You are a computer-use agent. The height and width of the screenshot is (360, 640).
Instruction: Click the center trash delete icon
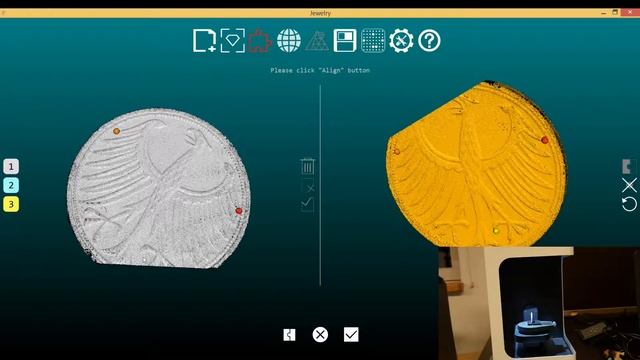(308, 166)
